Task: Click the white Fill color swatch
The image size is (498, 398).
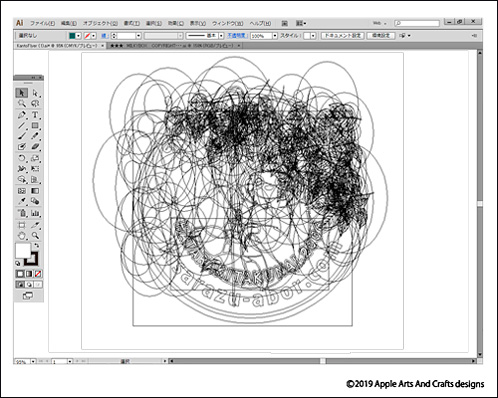Action: [x=23, y=250]
